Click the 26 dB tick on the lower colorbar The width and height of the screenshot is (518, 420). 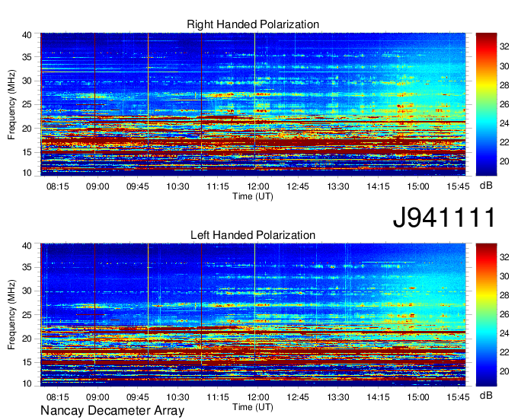coord(504,314)
